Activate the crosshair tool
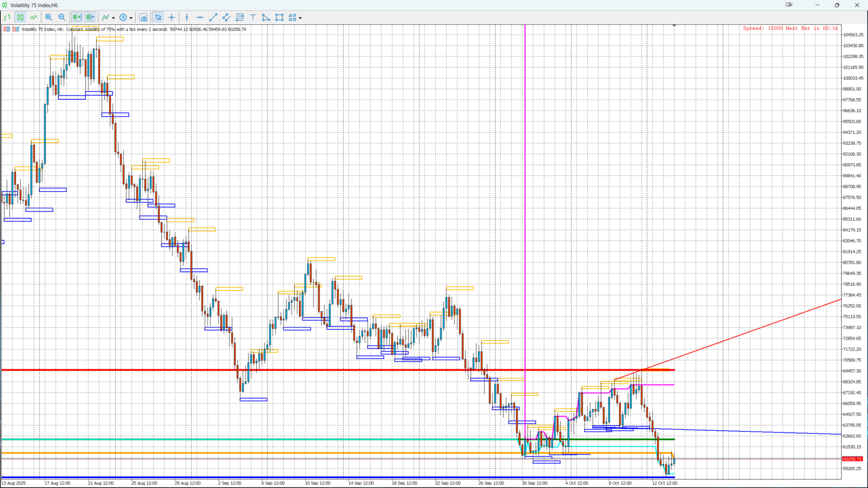Viewport: 868px width, 488px height. tap(172, 17)
